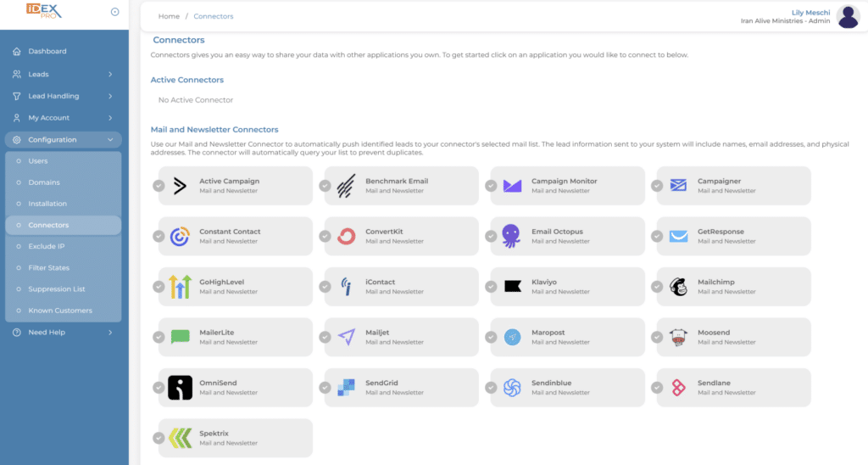Click the sidebar collapse circle icon

coord(114,12)
